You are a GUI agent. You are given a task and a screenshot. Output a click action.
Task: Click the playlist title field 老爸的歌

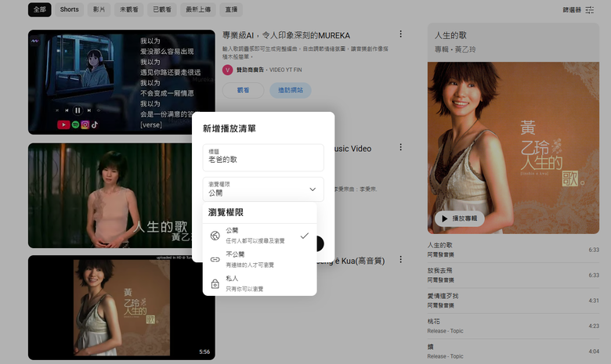point(263,157)
